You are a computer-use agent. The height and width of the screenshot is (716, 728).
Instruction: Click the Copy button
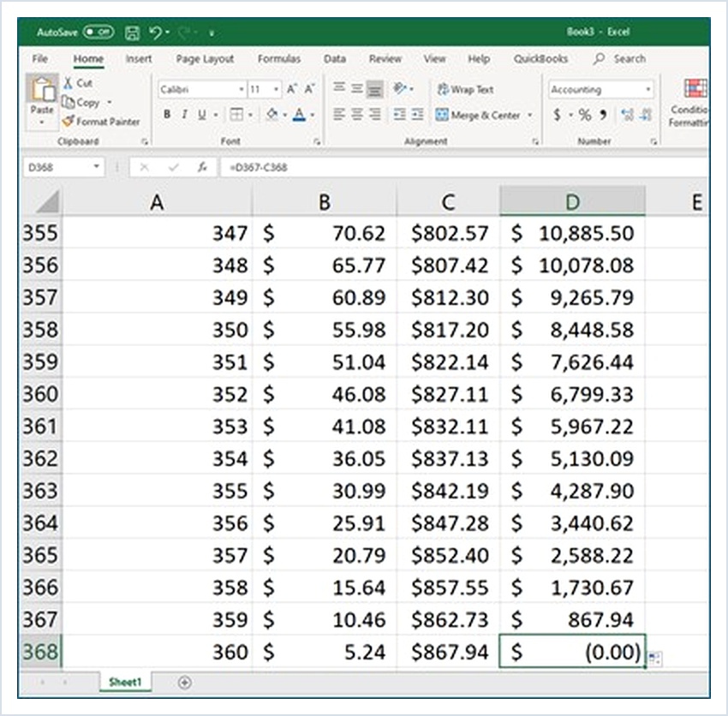click(x=81, y=102)
